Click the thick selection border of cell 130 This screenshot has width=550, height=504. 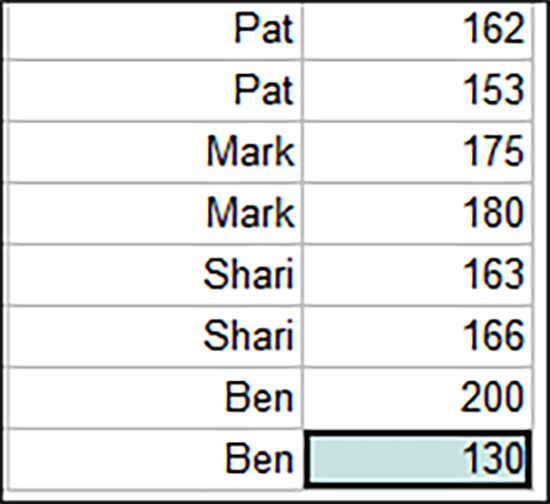pos(417,432)
